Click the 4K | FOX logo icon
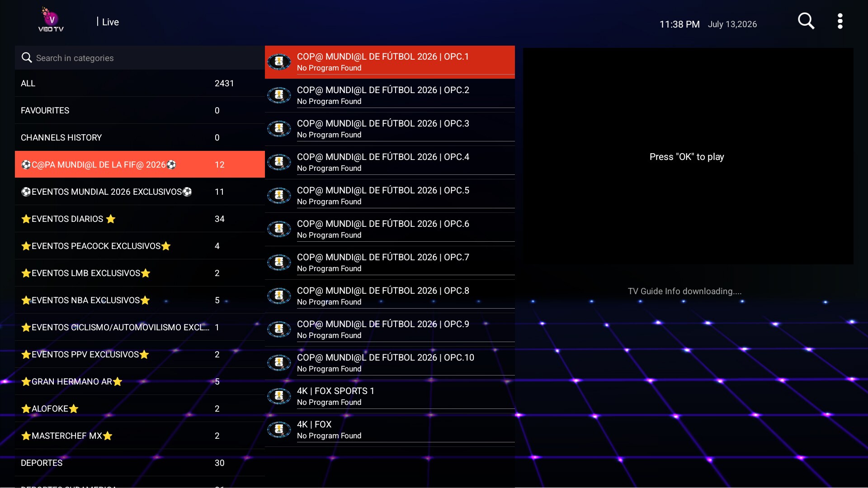 pyautogui.click(x=279, y=430)
